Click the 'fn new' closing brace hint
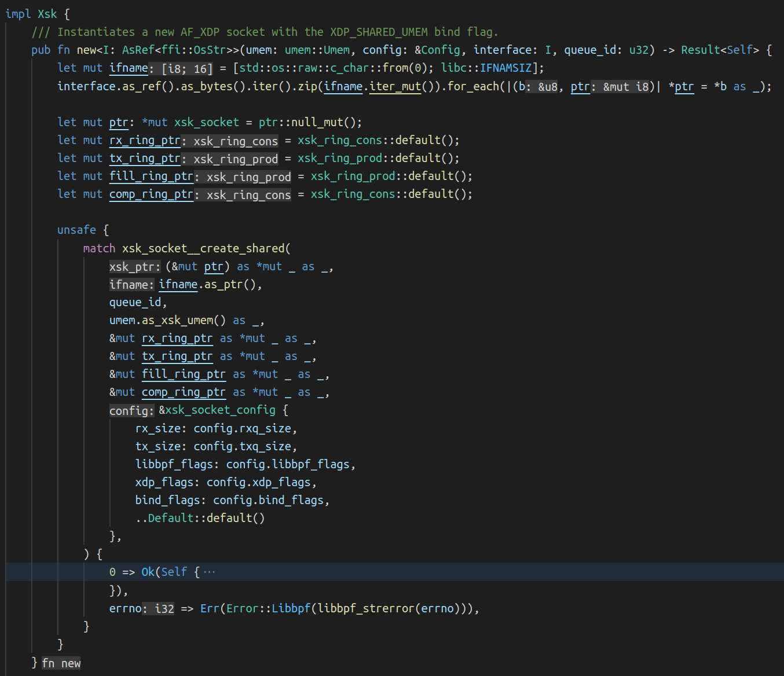Viewport: 784px width, 676px height. click(61, 663)
